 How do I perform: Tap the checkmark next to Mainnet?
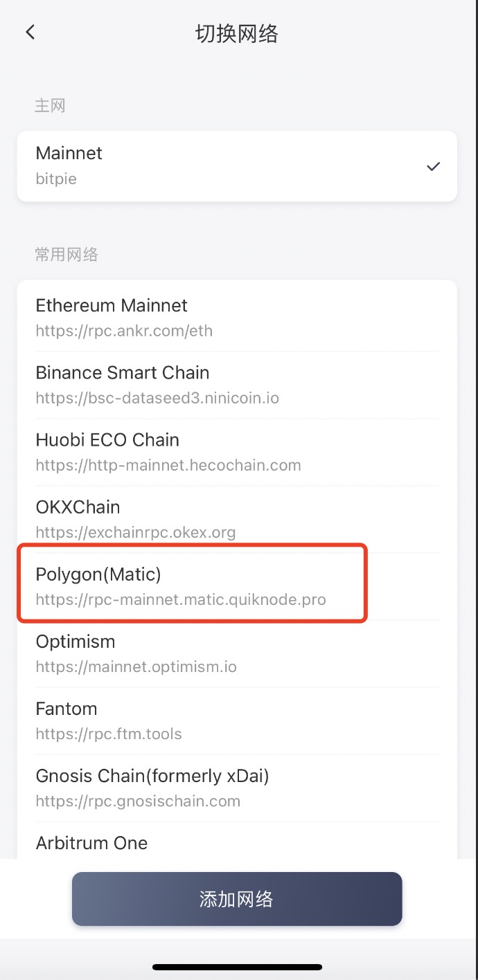[x=433, y=166]
